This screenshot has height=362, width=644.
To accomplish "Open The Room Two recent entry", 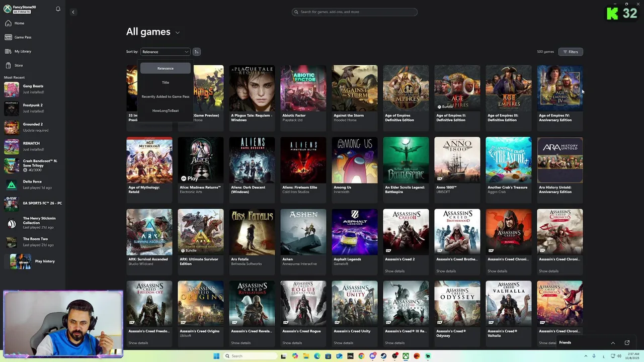I will coord(33,242).
